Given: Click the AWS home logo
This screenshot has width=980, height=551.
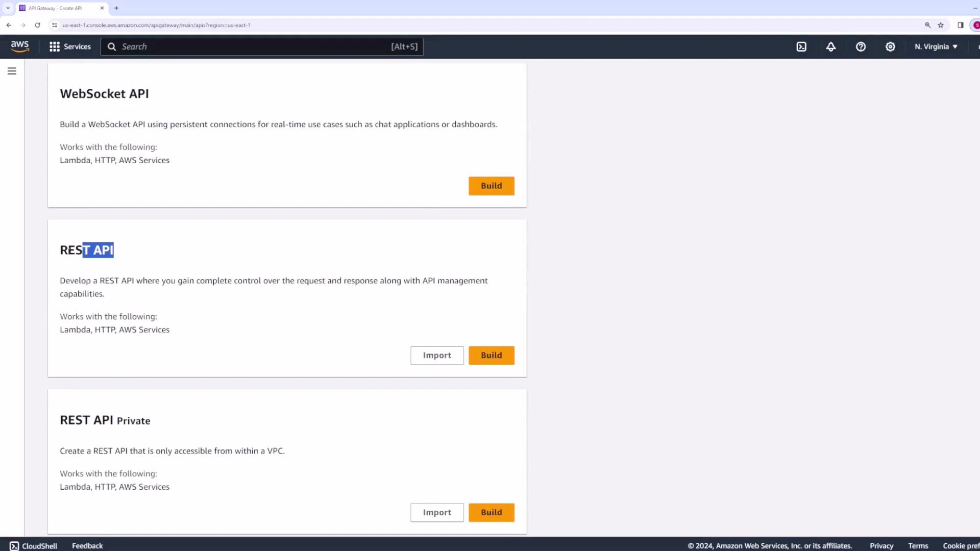Looking at the screenshot, I should click(x=20, y=46).
